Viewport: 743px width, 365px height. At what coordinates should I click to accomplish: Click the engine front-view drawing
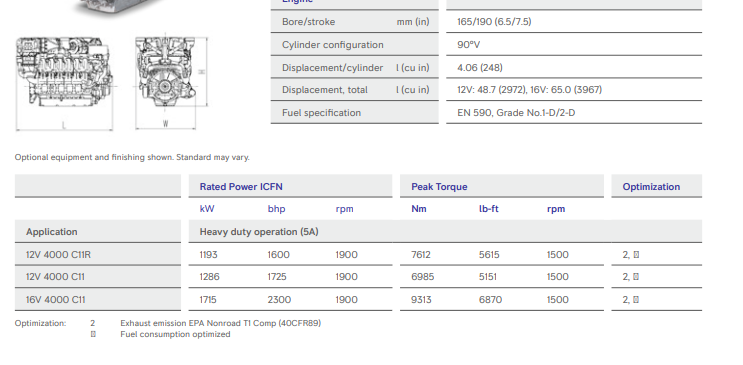(x=171, y=82)
